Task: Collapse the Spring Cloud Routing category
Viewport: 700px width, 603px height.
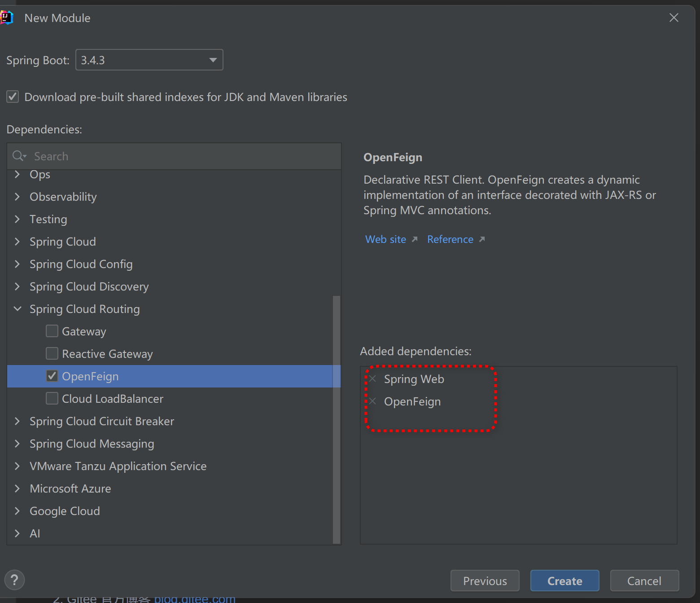Action: point(17,309)
